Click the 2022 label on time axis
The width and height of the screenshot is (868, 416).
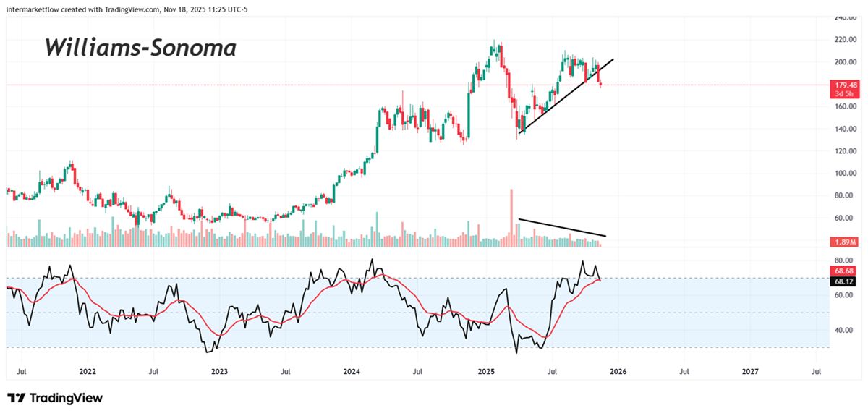point(88,371)
